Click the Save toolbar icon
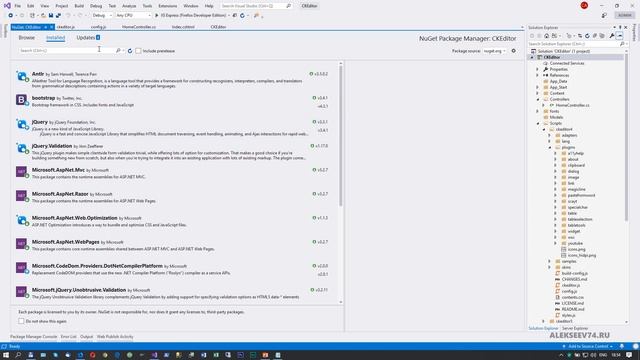The height and width of the screenshot is (360, 640). (51, 16)
